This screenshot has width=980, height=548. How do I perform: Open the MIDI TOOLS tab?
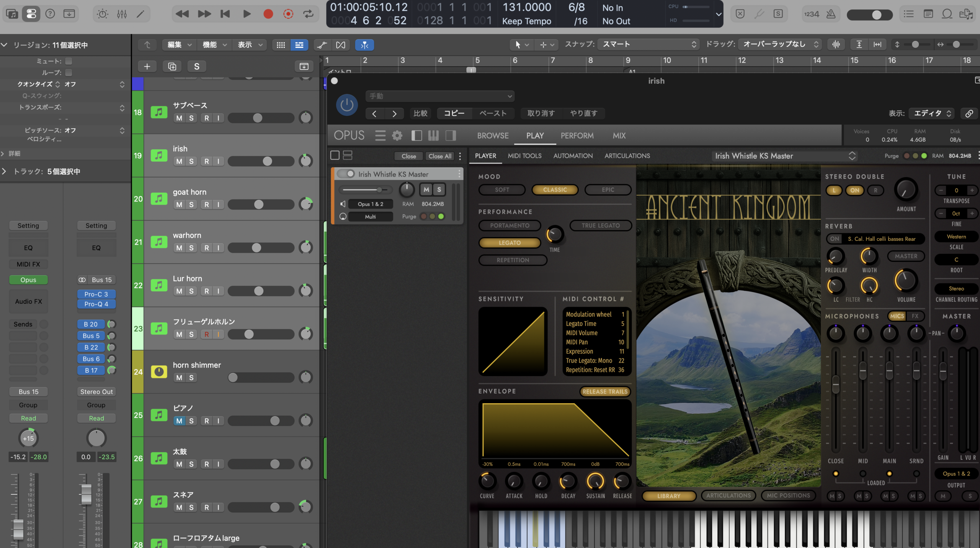click(x=524, y=156)
